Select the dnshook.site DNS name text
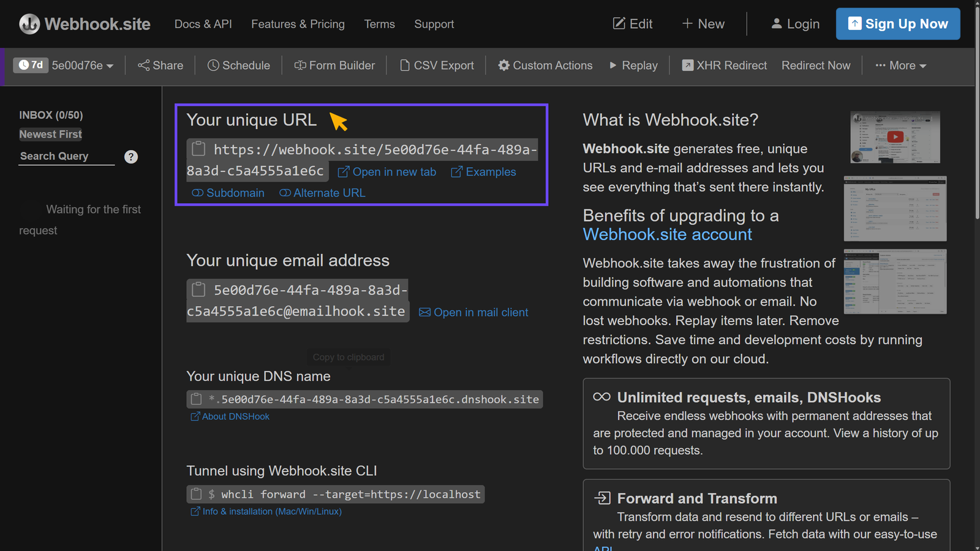 coord(374,399)
